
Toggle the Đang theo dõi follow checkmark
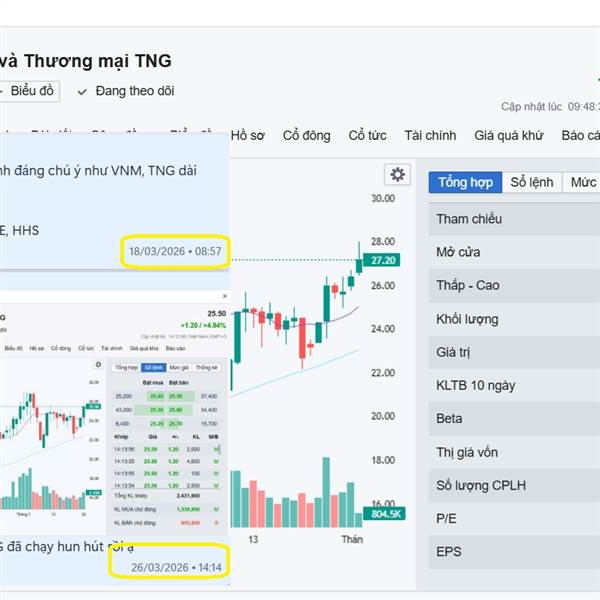tap(82, 91)
